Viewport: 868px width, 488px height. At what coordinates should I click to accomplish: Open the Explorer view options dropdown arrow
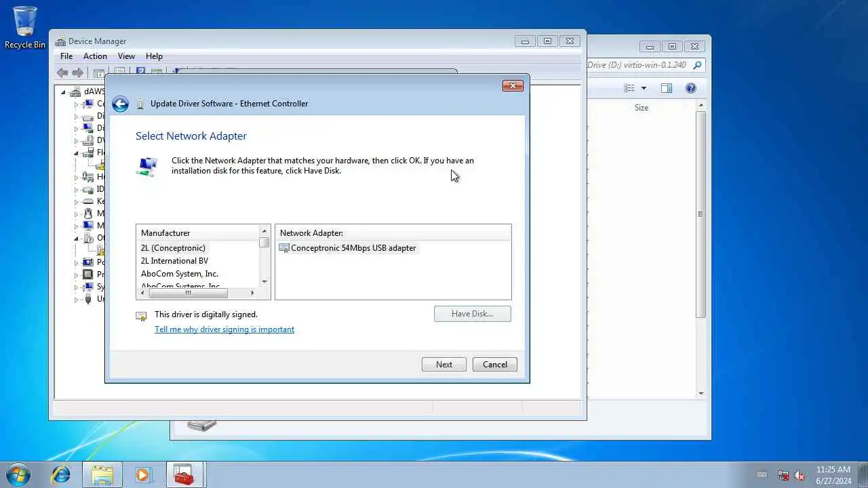pos(644,88)
